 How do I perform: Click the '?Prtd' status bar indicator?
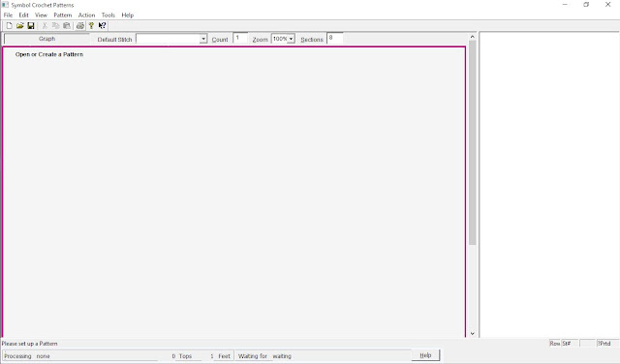(604, 344)
